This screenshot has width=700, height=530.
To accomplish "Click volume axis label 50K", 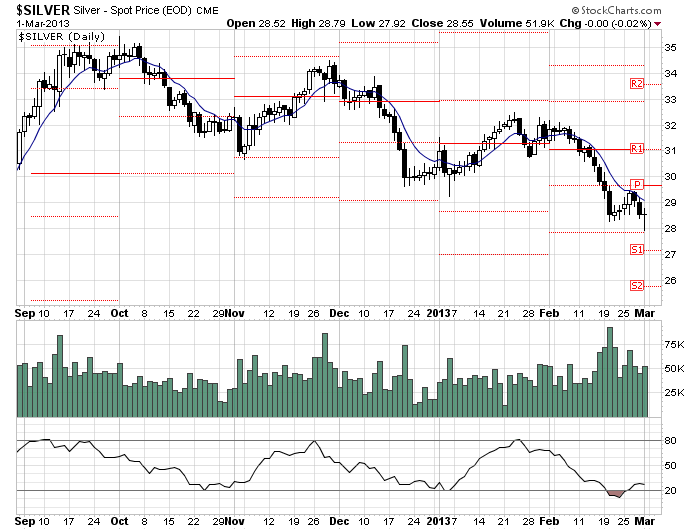I will click(674, 369).
